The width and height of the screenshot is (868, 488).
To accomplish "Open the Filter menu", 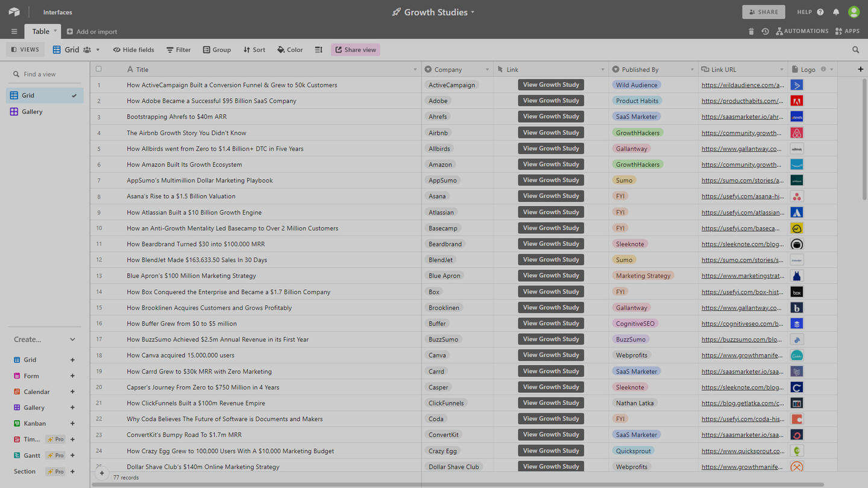I will coord(178,50).
